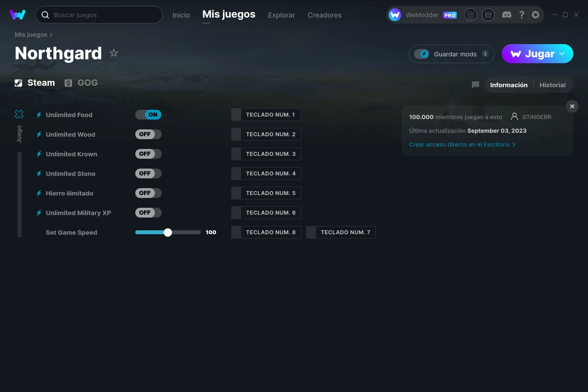
Task: Click the STiNGERR author user icon
Action: click(x=514, y=117)
